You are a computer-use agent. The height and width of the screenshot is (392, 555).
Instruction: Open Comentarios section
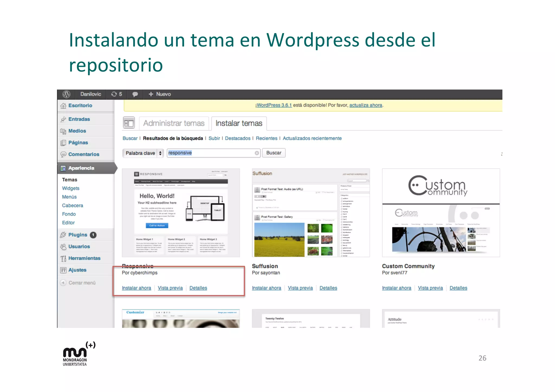(84, 154)
